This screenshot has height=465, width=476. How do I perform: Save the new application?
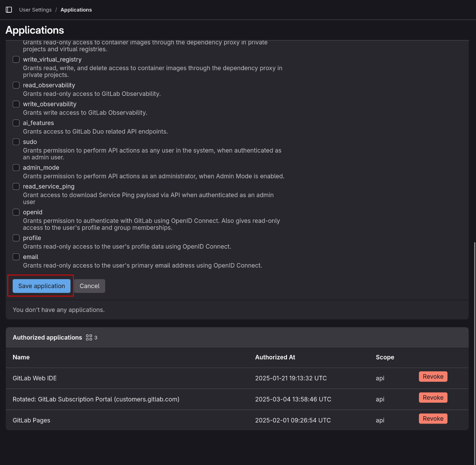tap(41, 286)
